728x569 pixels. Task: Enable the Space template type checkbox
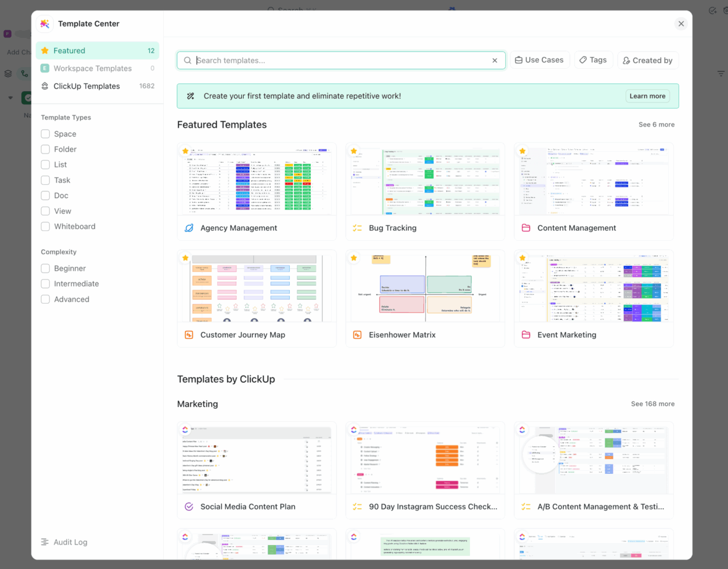46,134
